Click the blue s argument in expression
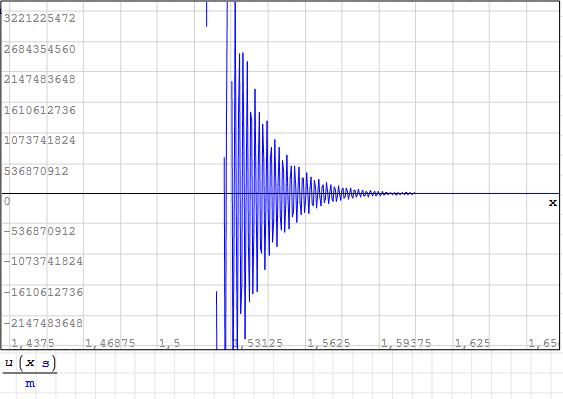This screenshot has height=399, width=563. click(x=46, y=363)
